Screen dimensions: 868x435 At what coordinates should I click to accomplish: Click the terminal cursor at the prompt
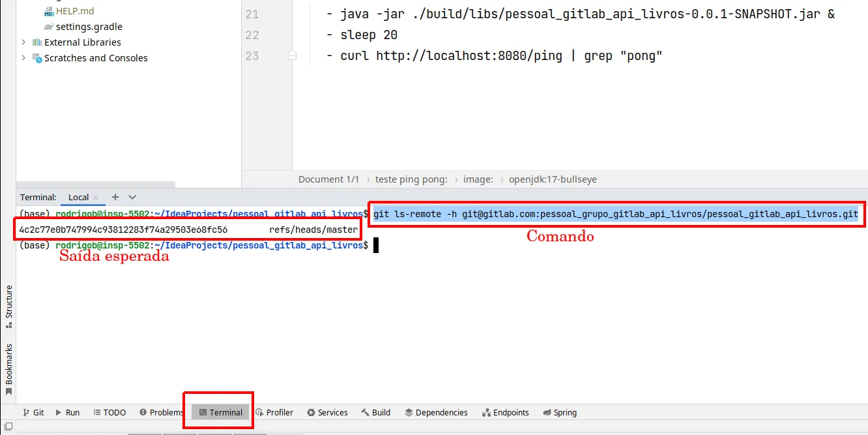coord(376,245)
